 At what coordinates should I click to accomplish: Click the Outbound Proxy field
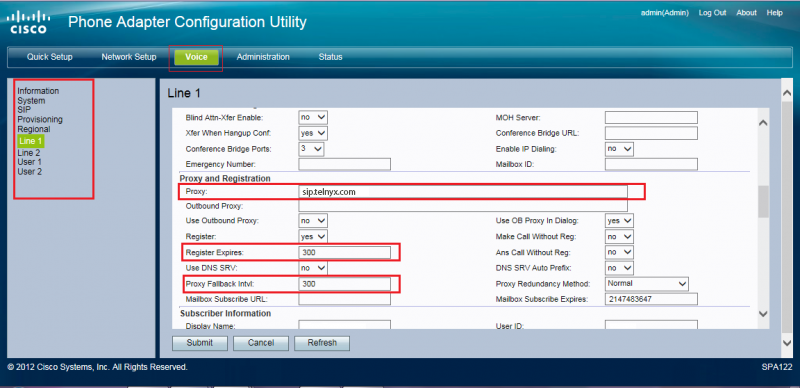point(463,206)
